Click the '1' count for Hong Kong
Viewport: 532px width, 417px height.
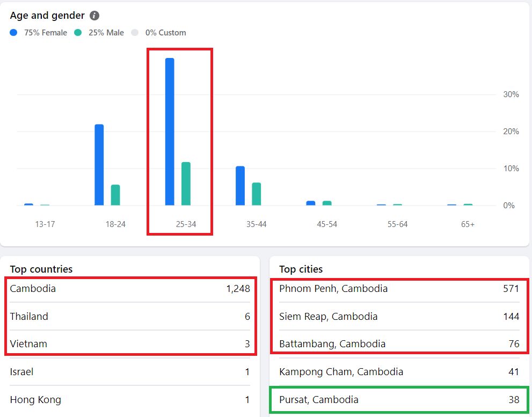(247, 400)
